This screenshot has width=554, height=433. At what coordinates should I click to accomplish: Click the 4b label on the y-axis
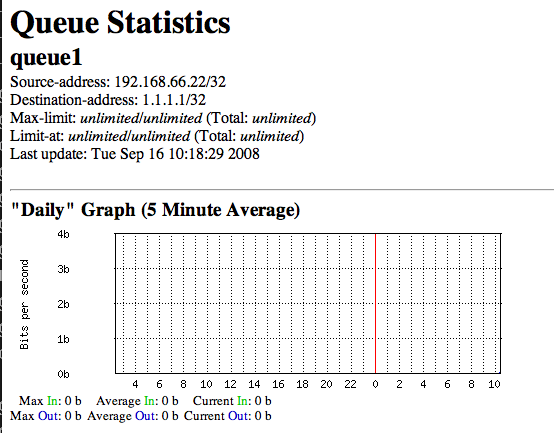tap(63, 234)
